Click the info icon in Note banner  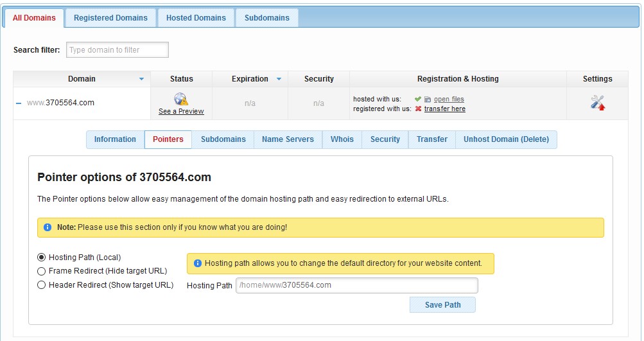[x=48, y=227]
